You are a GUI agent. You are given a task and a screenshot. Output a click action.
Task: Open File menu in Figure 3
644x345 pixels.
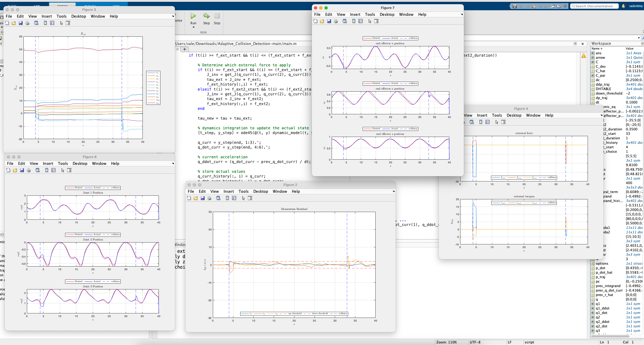[9, 16]
